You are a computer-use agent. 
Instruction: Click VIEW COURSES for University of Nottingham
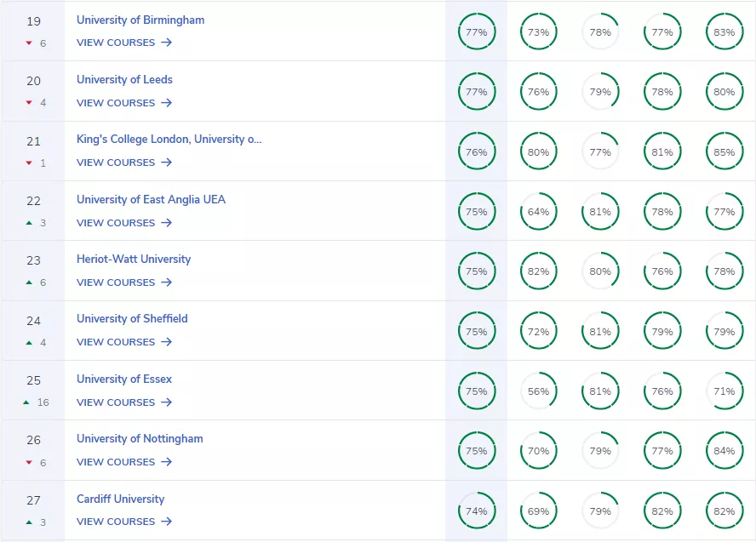point(117,462)
